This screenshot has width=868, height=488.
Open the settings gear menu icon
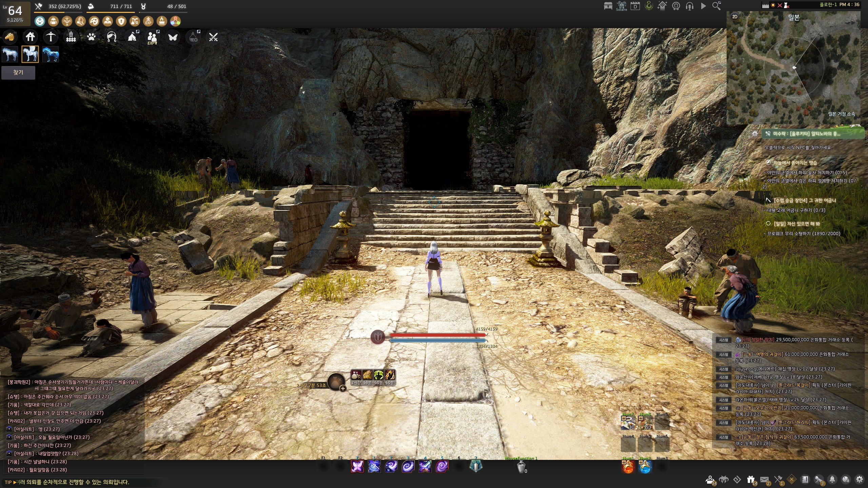859,480
